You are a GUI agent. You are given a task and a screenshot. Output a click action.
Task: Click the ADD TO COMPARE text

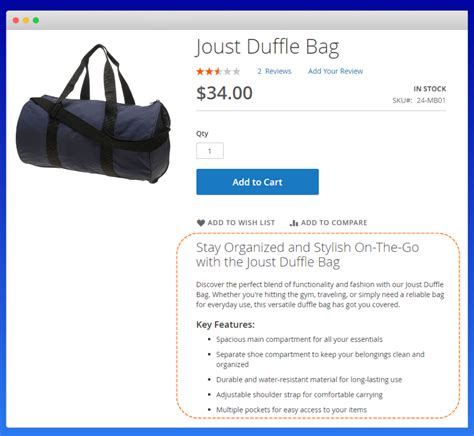tap(334, 223)
